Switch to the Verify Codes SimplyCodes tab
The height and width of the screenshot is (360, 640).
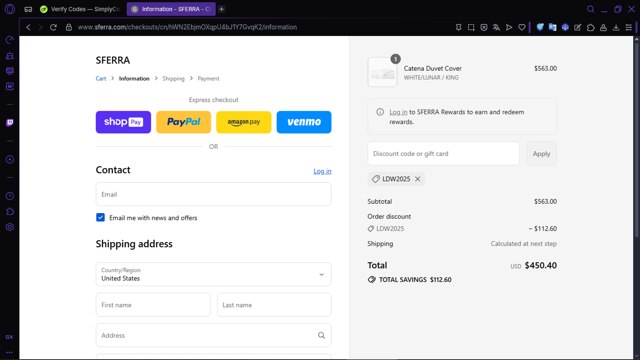81,9
